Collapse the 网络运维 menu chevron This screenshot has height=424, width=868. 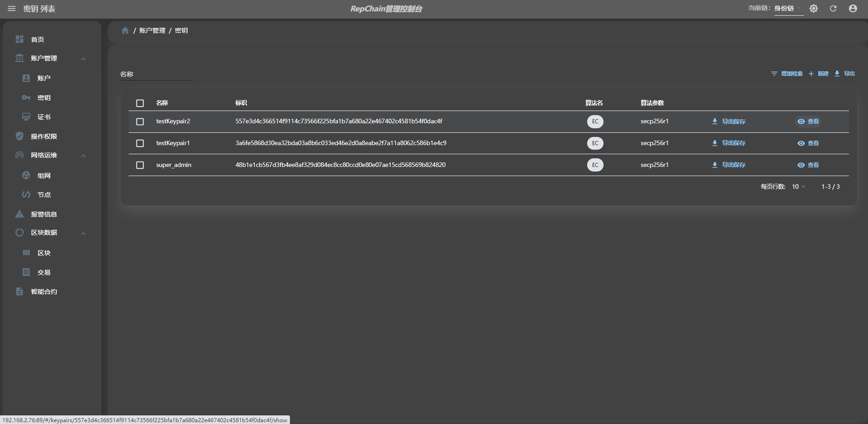[x=84, y=156]
